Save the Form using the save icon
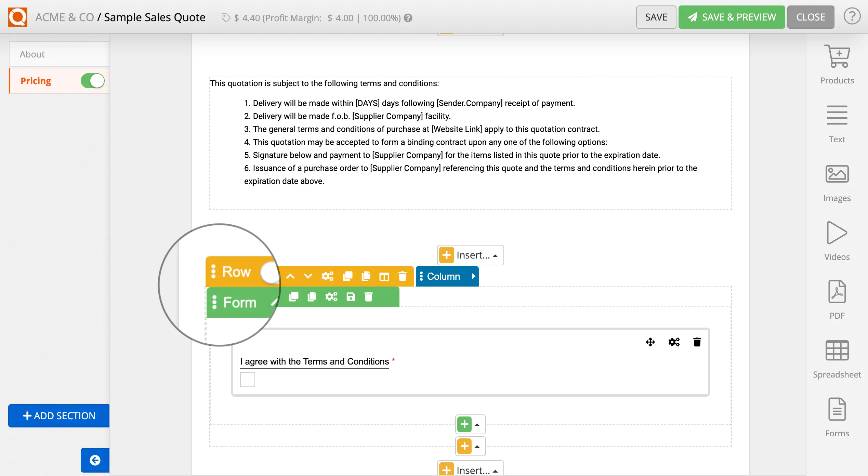Viewport: 868px width, 476px height. tap(350, 297)
